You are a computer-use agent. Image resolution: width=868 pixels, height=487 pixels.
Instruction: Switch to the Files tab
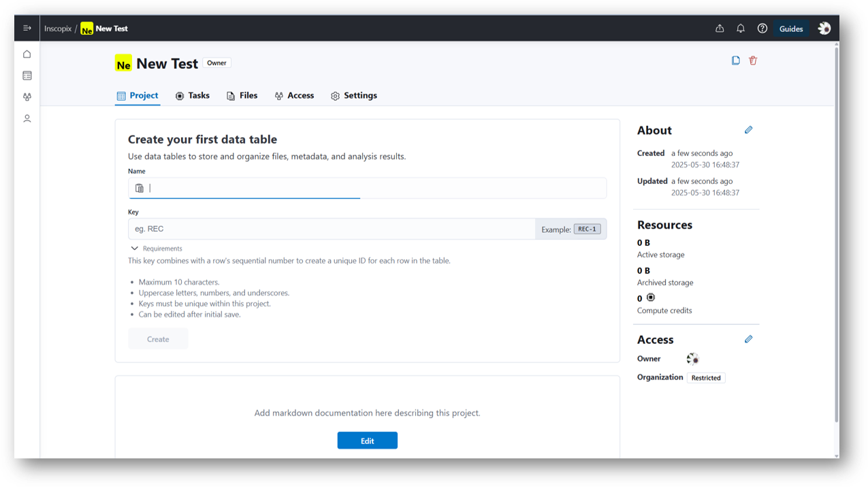point(242,95)
